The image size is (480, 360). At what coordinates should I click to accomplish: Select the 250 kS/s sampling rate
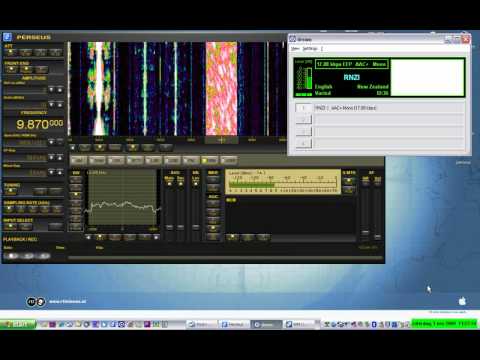[x=21, y=209]
